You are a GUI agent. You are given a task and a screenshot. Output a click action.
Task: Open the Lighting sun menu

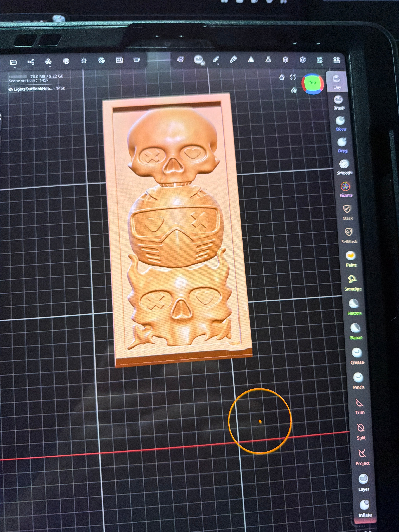point(84,61)
